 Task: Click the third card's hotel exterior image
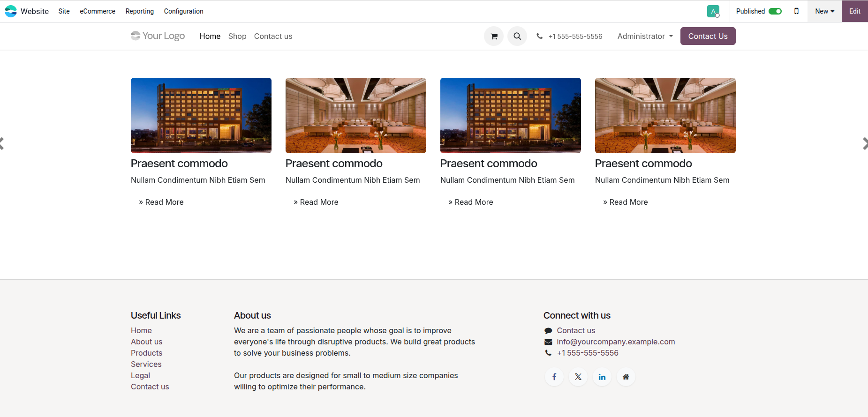coord(511,115)
